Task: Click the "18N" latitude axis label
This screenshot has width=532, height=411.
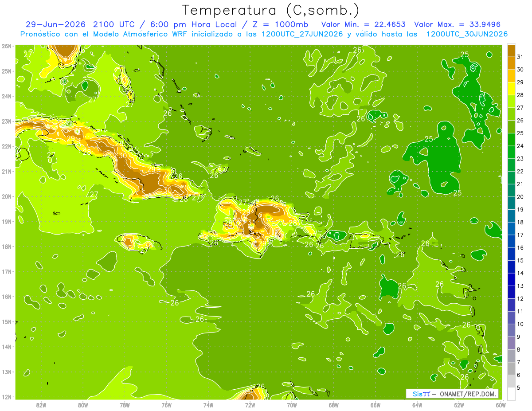Action: pos(6,247)
